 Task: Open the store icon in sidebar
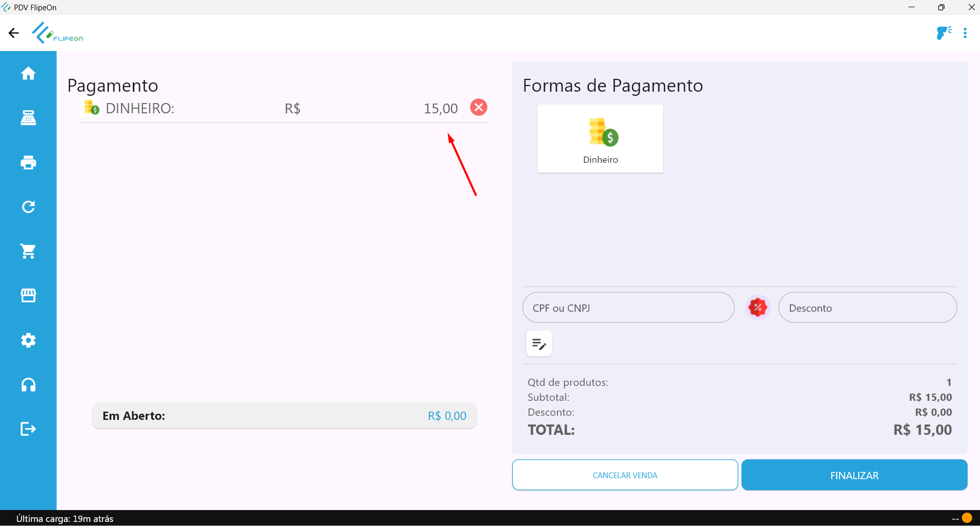[28, 296]
